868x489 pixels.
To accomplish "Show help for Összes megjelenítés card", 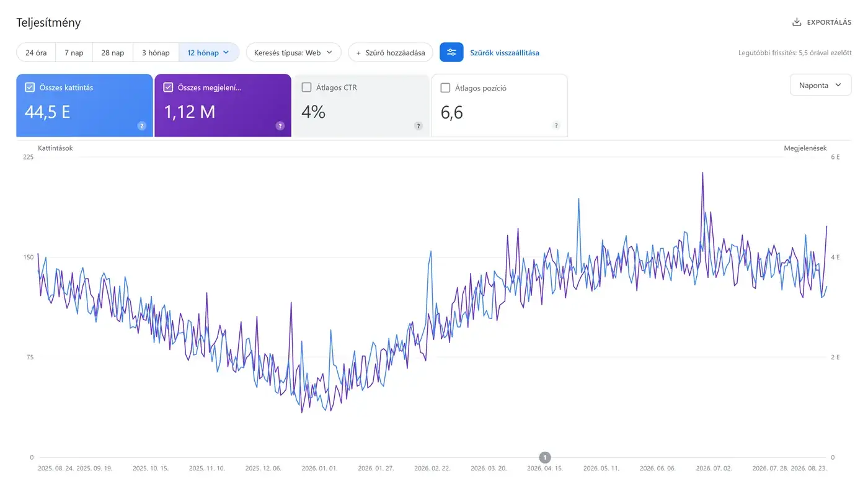I will [280, 126].
